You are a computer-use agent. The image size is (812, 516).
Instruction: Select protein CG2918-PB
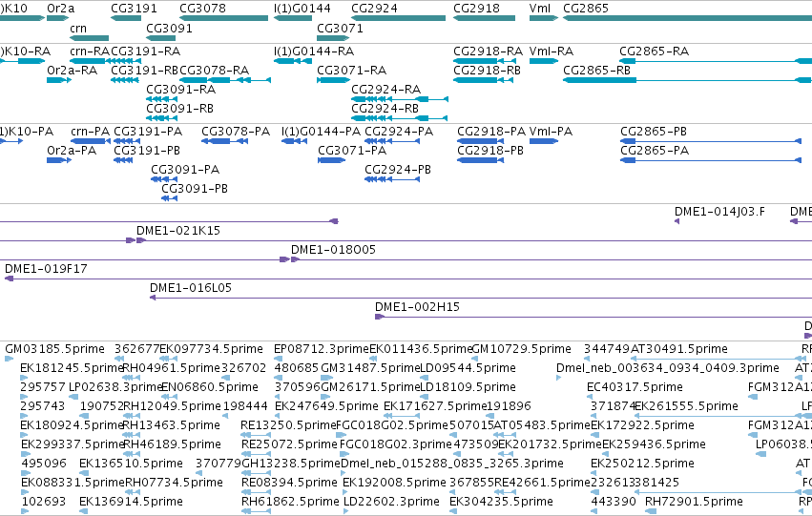[x=490, y=151]
